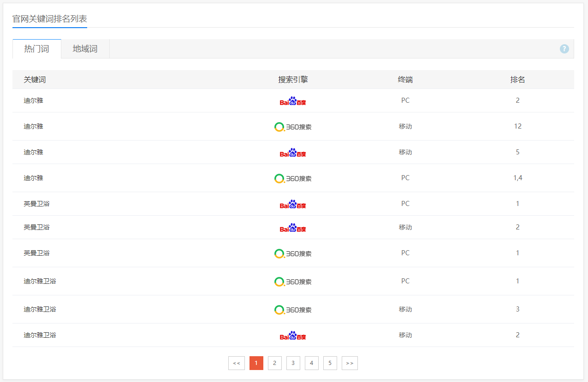
Task: Click Baidu logo for 英曼卫浴 PC row
Action: coord(293,204)
